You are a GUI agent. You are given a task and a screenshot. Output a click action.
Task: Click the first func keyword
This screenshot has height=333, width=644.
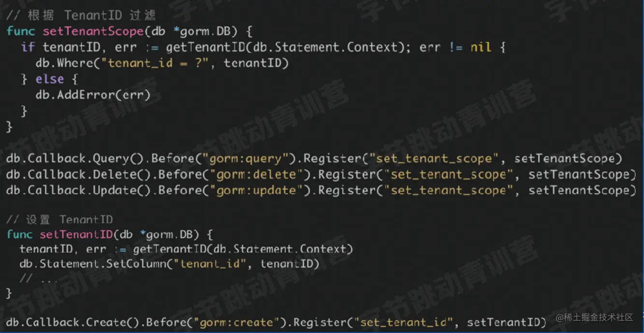click(21, 31)
